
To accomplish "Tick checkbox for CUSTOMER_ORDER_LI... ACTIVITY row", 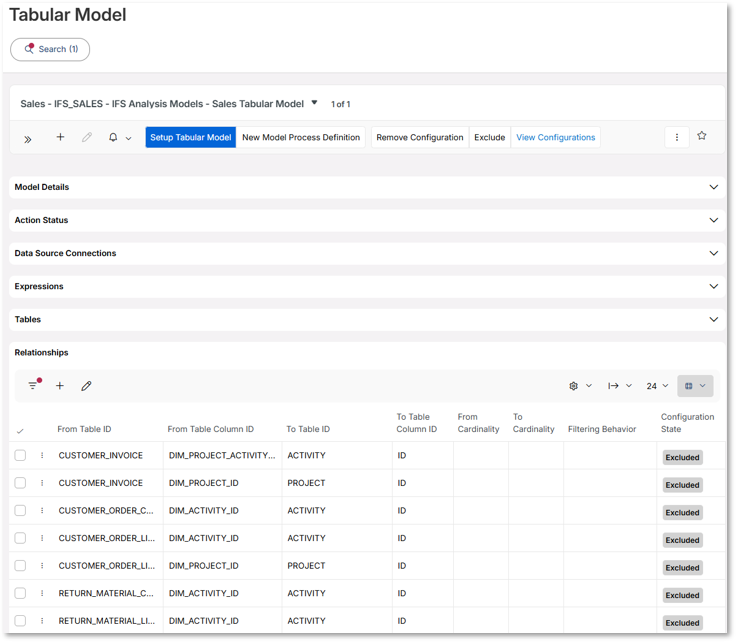I will (20, 538).
